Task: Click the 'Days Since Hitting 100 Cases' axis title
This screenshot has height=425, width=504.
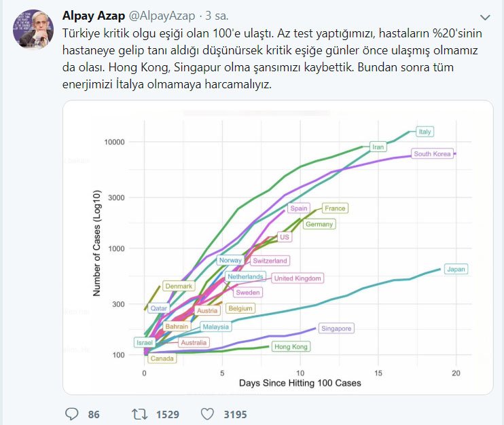Action: point(300,383)
